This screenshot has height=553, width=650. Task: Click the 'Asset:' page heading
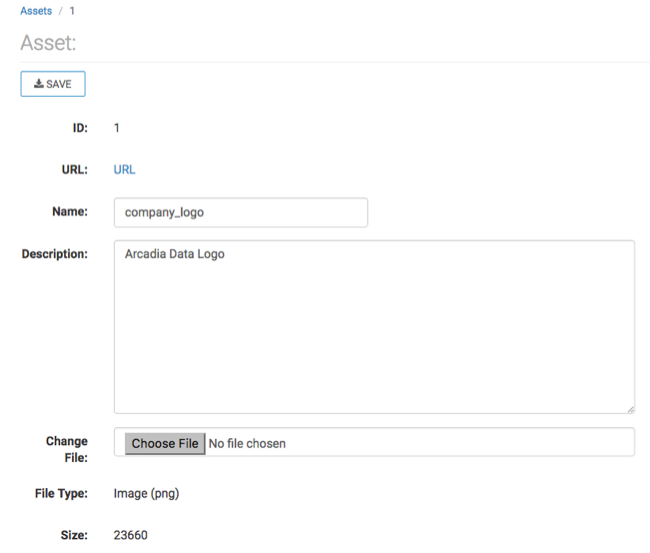(x=48, y=43)
